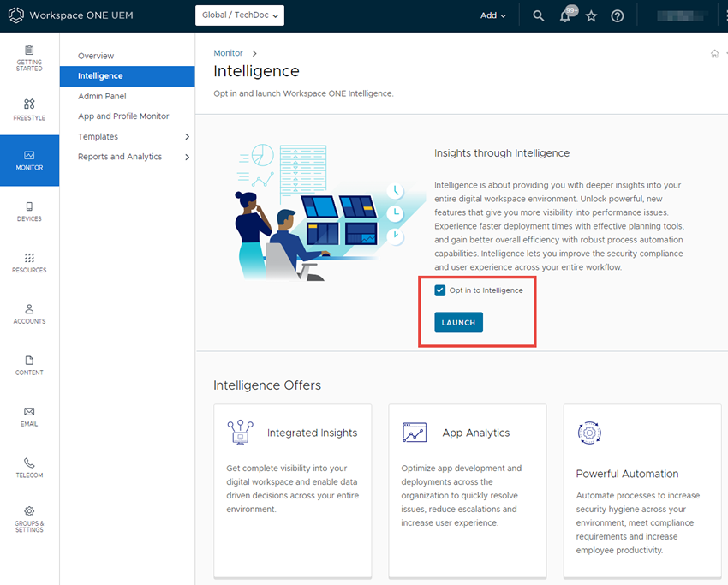Click the blurred user account name
Image resolution: width=728 pixels, height=585 pixels.
pos(682,16)
